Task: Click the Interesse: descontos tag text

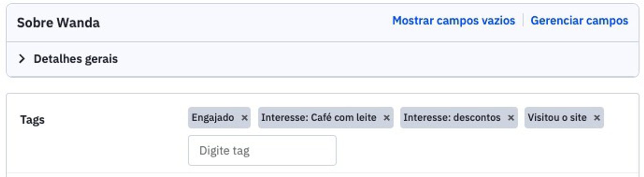Action: click(452, 118)
